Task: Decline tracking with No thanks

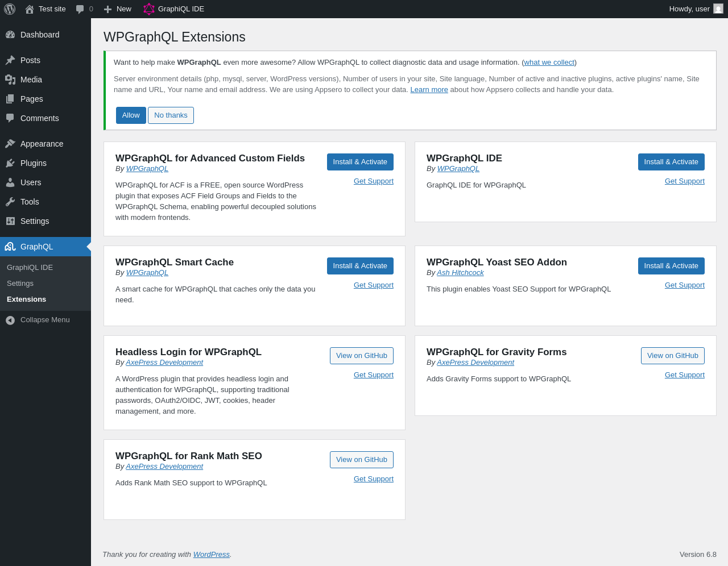Action: point(171,115)
